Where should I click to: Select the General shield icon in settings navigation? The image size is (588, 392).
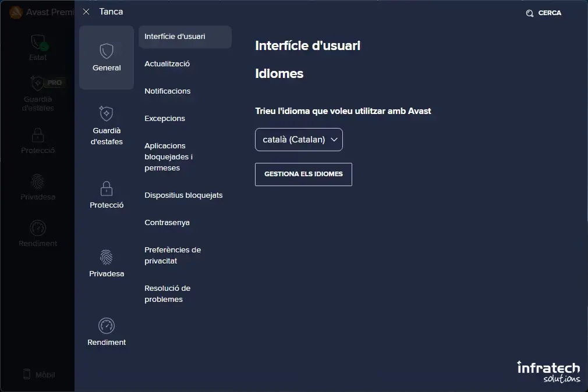106,51
